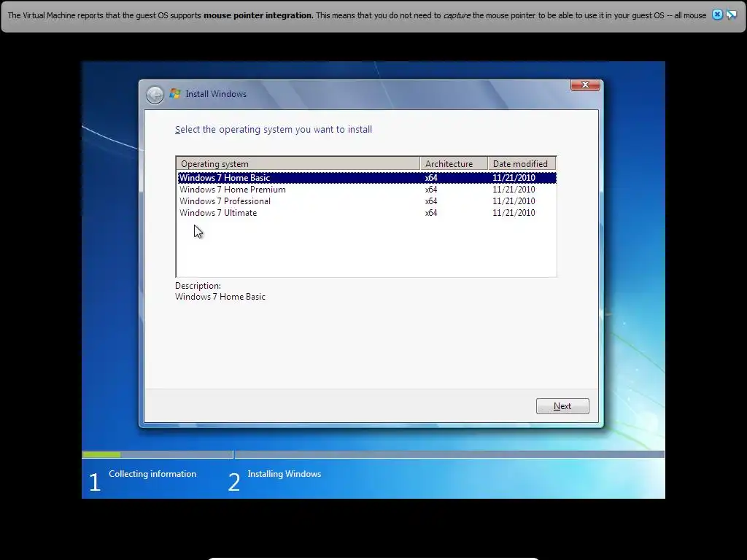The width and height of the screenshot is (747, 560).
Task: Click the 11/21/2010 date for Windows 7 Home Basic
Action: (514, 178)
